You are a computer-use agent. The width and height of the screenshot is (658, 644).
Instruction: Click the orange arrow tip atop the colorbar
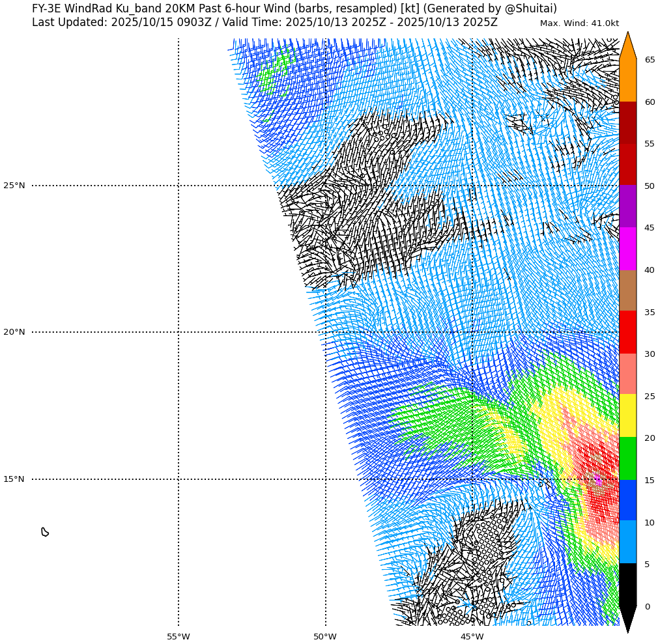627,47
